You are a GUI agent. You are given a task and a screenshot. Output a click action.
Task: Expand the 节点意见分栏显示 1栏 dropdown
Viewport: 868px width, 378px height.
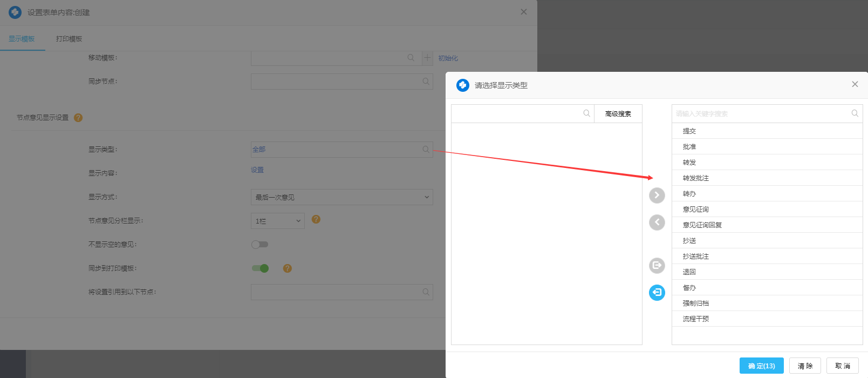(x=277, y=221)
